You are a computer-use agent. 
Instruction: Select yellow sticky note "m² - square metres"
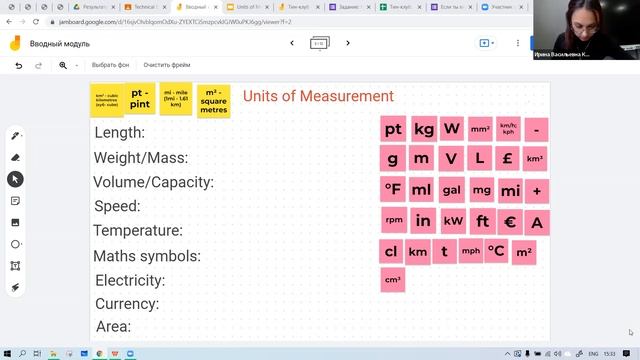point(213,101)
